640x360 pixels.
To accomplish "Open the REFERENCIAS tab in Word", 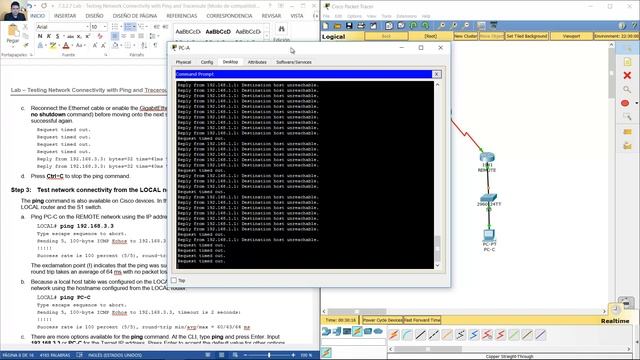I will pos(182,16).
